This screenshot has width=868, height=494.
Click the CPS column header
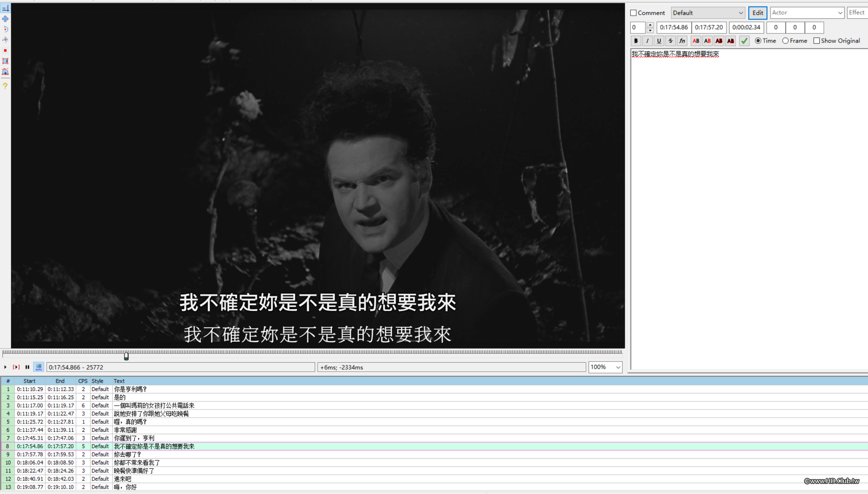tap(83, 381)
